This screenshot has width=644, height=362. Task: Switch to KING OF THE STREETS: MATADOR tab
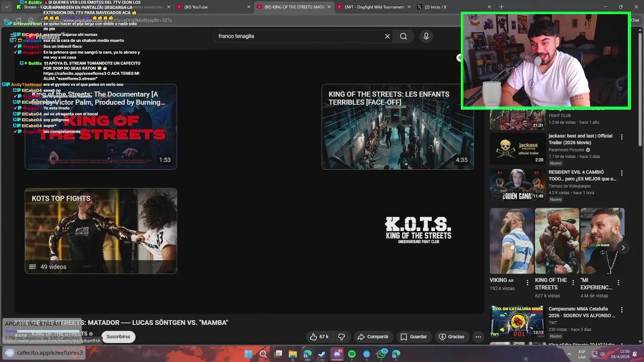pyautogui.click(x=294, y=7)
